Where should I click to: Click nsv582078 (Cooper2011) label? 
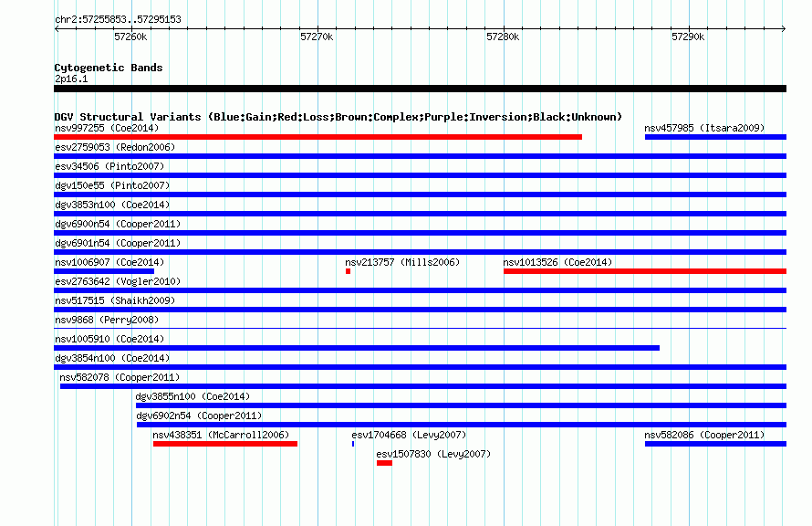(120, 377)
